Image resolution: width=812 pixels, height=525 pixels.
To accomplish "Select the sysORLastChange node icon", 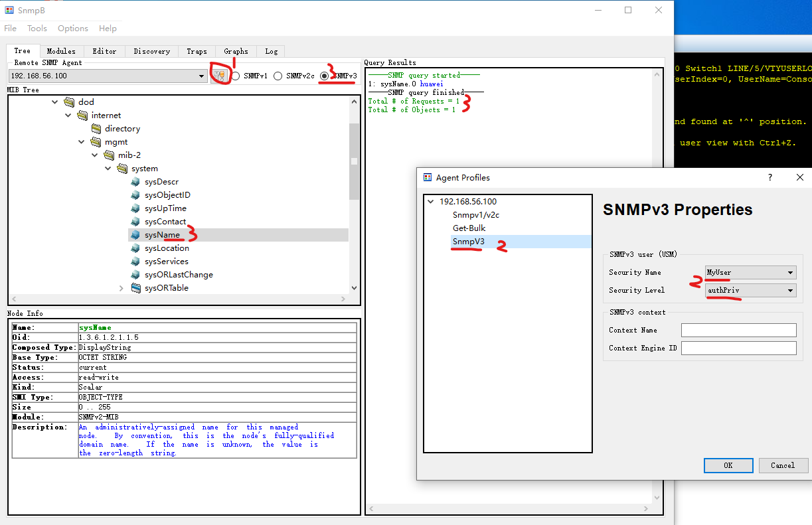I will point(135,274).
